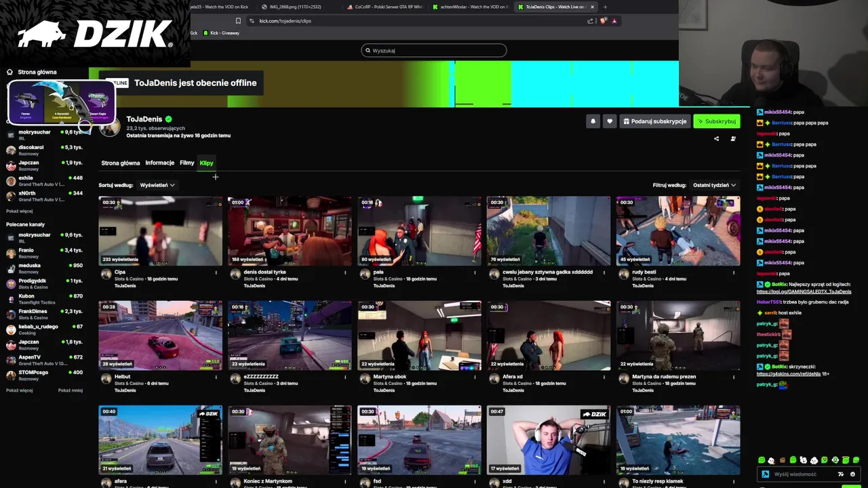The image size is (868, 488).
Task: Select the Klipy channel tab
Action: point(206,163)
